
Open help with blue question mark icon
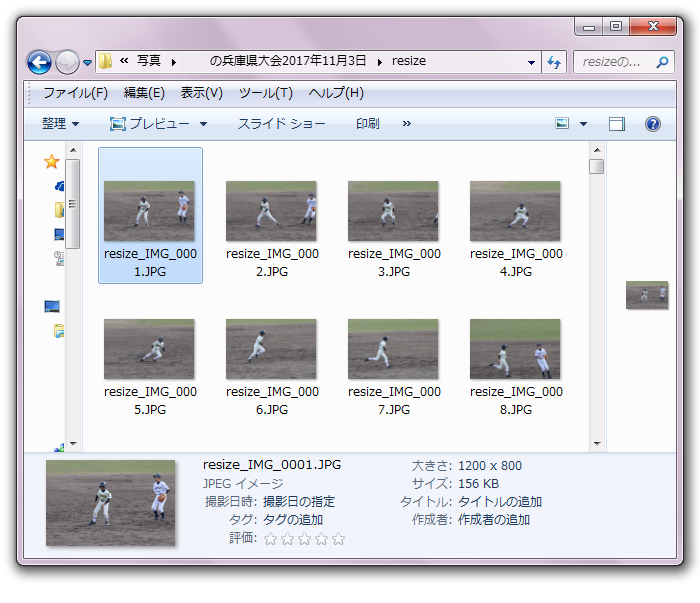coord(652,124)
